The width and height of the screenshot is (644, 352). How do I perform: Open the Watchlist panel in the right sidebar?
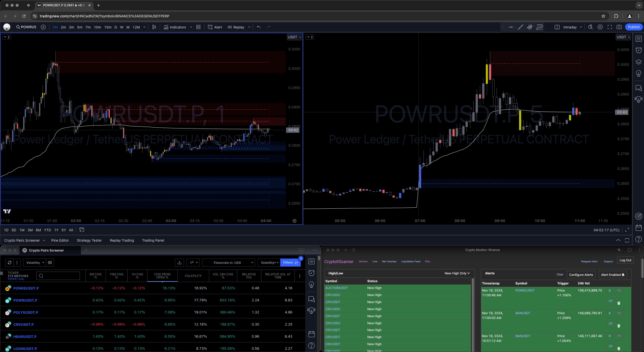[638, 39]
